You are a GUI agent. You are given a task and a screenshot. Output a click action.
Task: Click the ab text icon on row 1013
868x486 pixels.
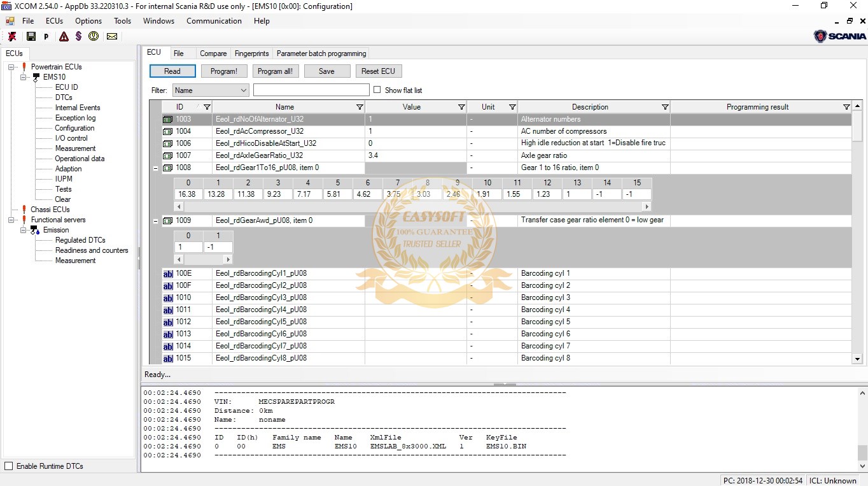point(168,334)
